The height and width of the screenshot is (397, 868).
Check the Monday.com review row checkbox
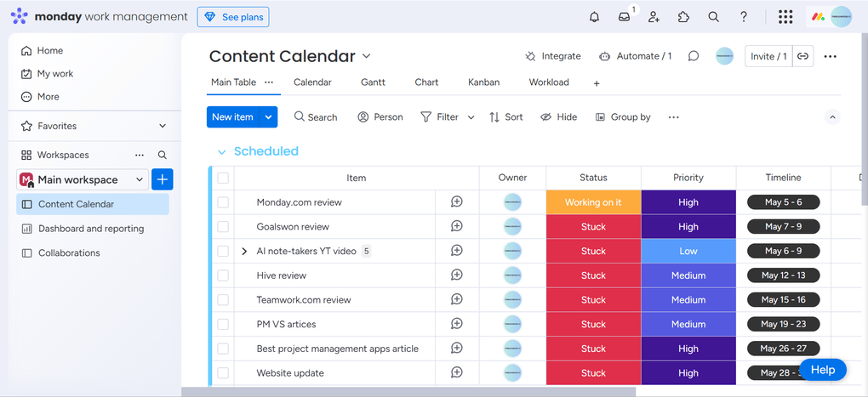[223, 202]
